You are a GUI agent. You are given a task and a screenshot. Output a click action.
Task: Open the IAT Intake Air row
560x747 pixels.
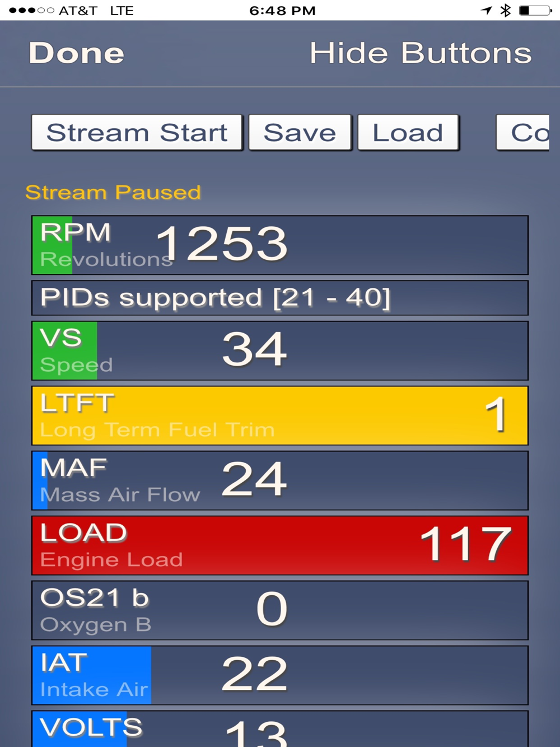tap(280, 675)
